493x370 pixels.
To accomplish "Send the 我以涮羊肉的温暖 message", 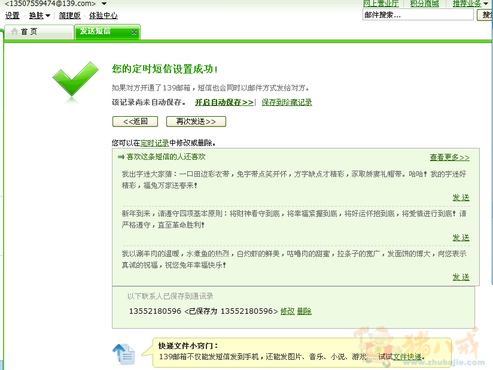I will (x=461, y=277).
